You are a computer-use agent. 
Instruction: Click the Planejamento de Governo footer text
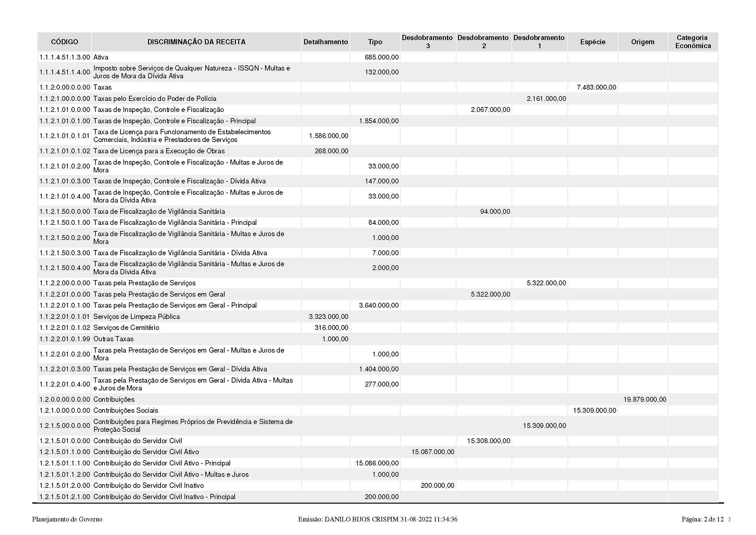pos(67,519)
